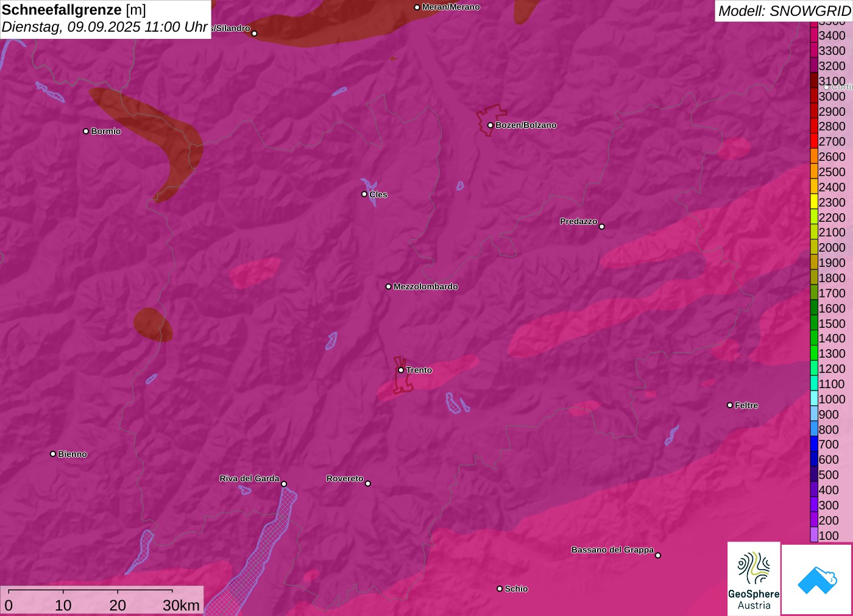Click the Mezzolombardo label text
The image size is (853, 616).
pos(425,286)
